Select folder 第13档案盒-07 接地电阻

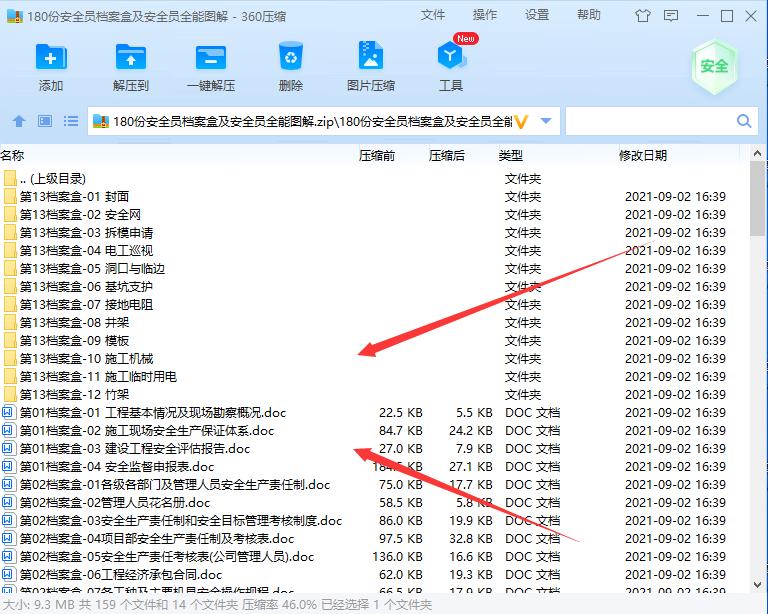(x=375, y=305)
